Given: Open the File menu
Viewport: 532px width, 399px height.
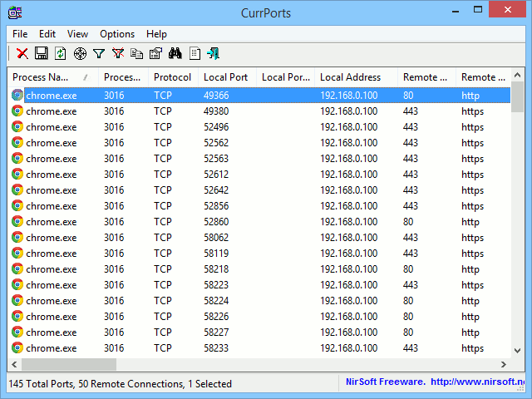Looking at the screenshot, I should 20,34.
